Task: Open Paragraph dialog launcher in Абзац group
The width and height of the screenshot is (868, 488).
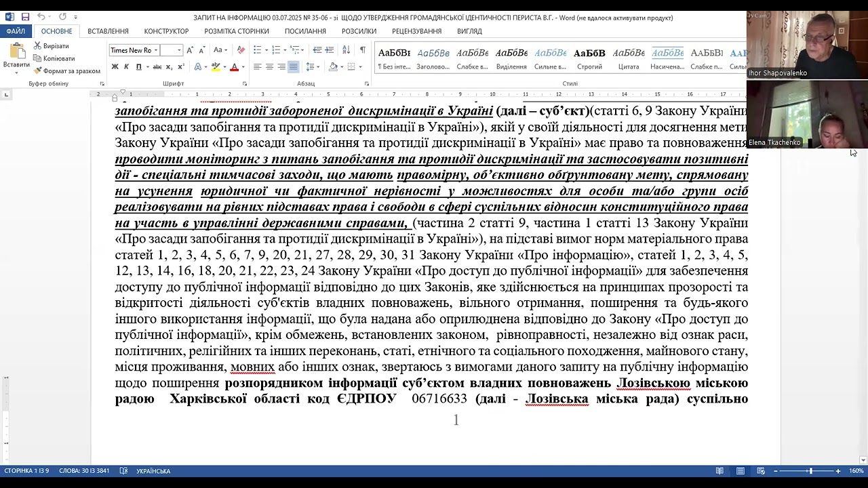Action: [x=367, y=84]
